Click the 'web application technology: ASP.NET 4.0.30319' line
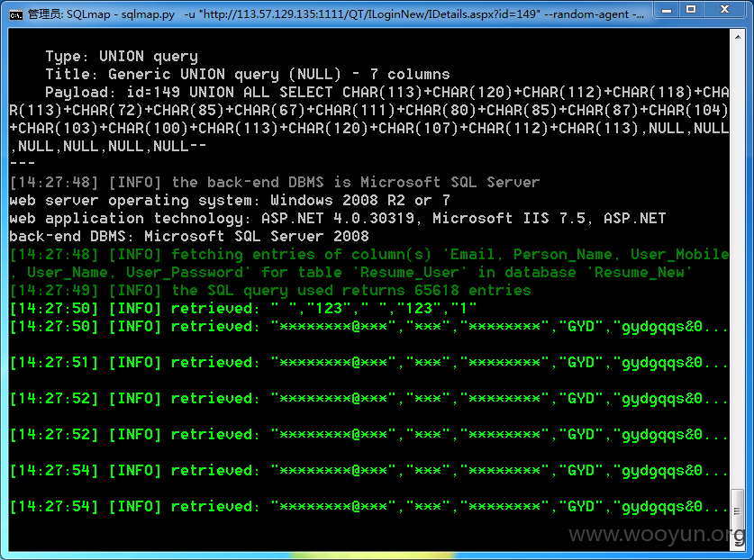This screenshot has width=754, height=560. click(x=338, y=219)
